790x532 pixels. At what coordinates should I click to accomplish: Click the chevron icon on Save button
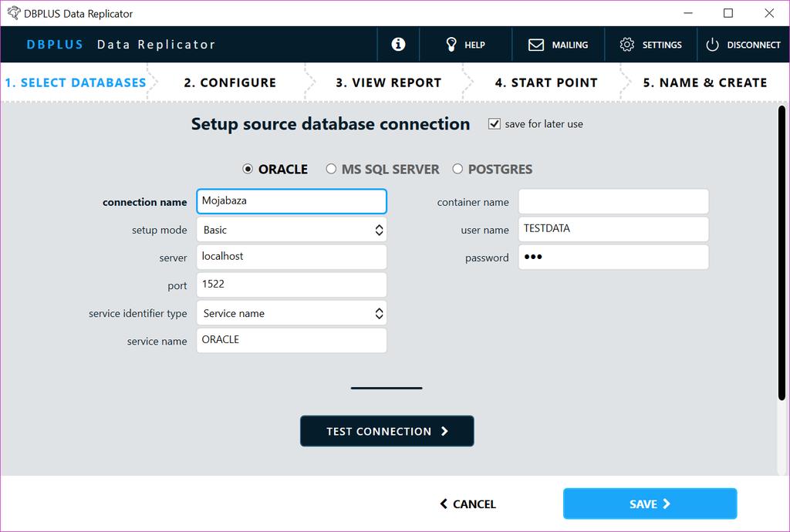pos(666,503)
